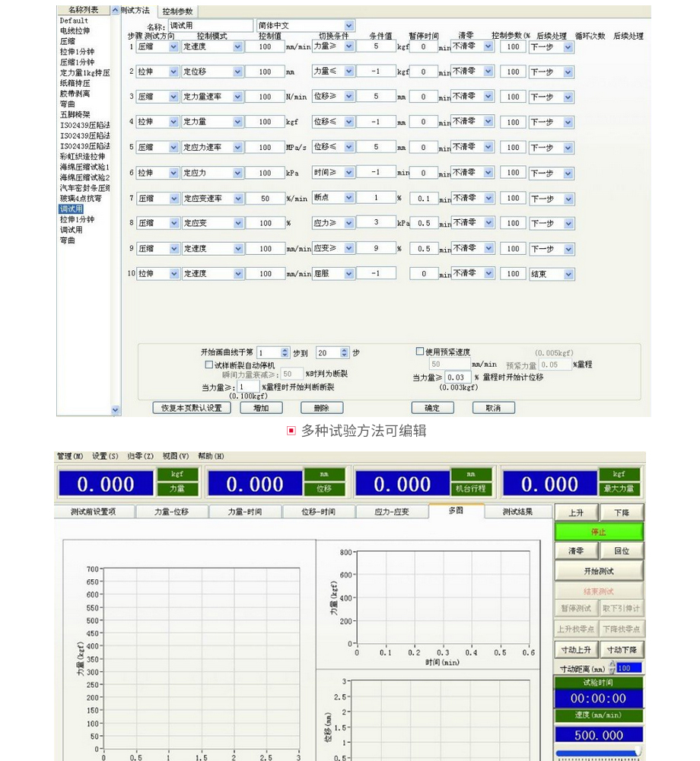The width and height of the screenshot is (700, 761).
Task: Click 恢复本页默认设置 restore defaults button
Action: click(x=191, y=408)
